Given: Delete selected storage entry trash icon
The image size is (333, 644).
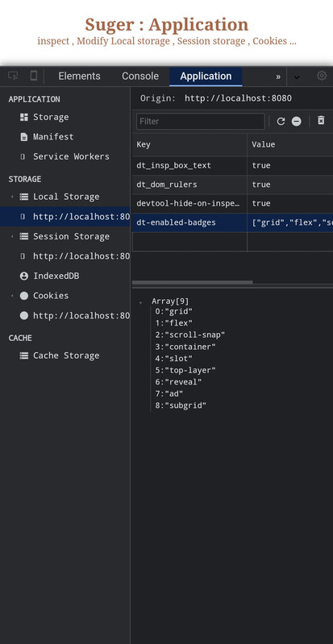Looking at the screenshot, I should click(x=321, y=120).
